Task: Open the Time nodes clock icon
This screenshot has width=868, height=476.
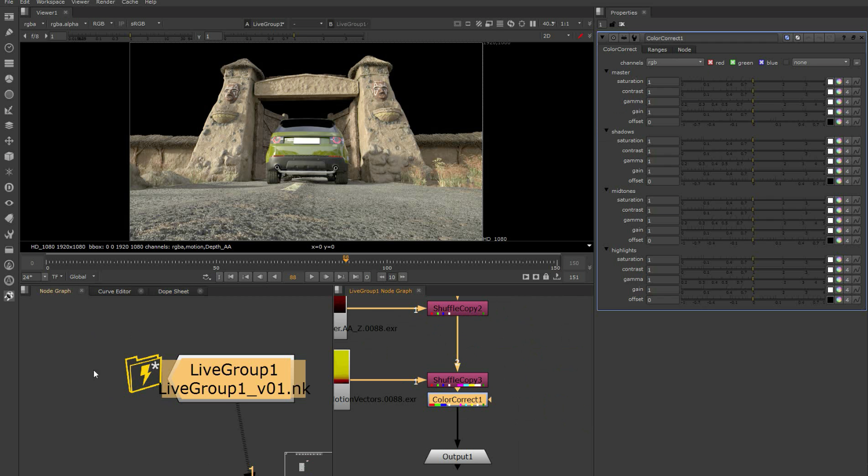Action: 8,47
